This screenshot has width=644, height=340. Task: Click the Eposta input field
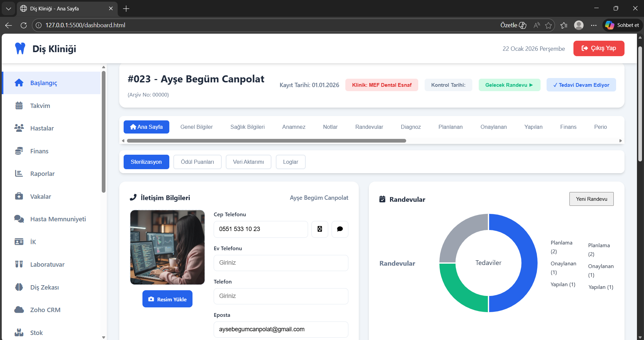pos(281,329)
